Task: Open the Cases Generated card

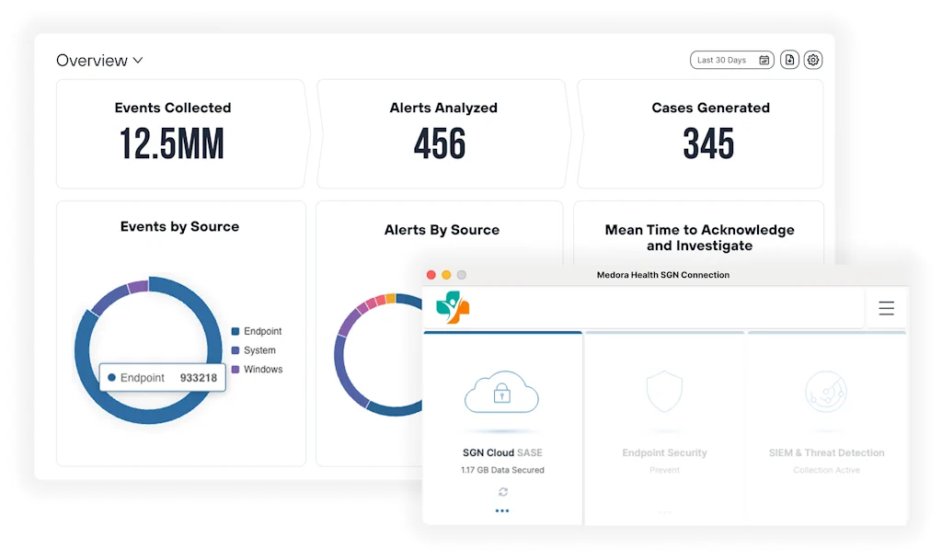Action: pos(707,133)
